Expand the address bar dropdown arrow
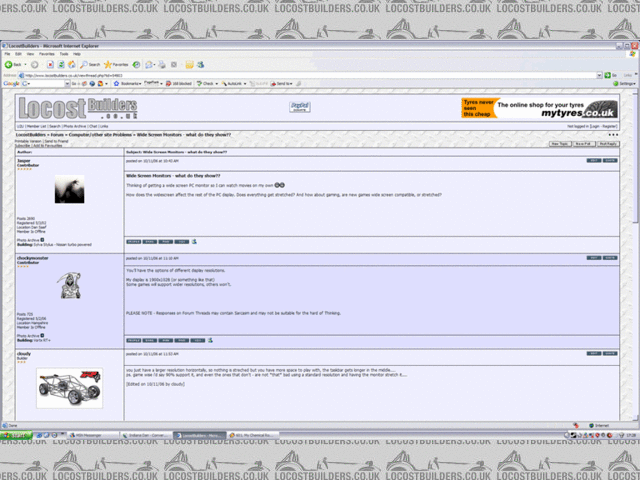Image resolution: width=640 pixels, height=480 pixels. (599, 75)
